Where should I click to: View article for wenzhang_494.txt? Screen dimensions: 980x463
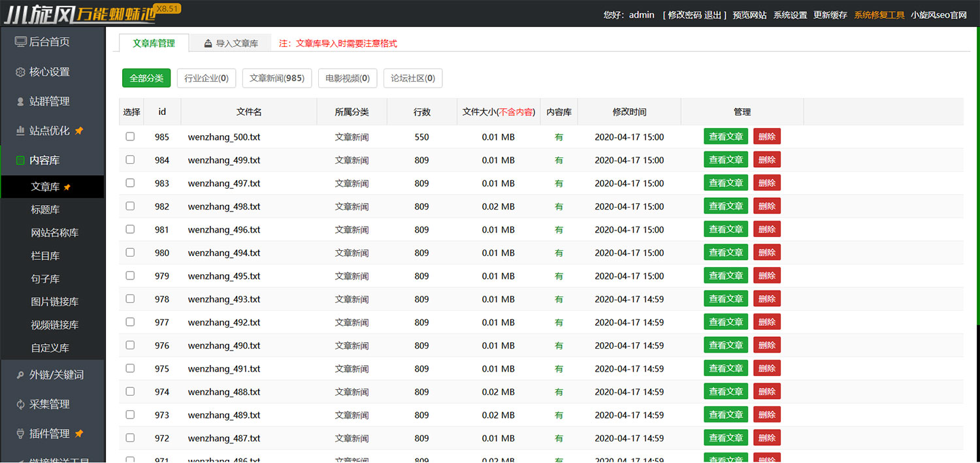726,252
